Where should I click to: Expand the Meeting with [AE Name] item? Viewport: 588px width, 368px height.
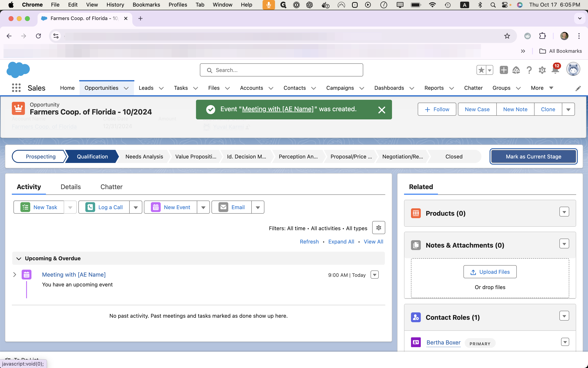tap(14, 275)
